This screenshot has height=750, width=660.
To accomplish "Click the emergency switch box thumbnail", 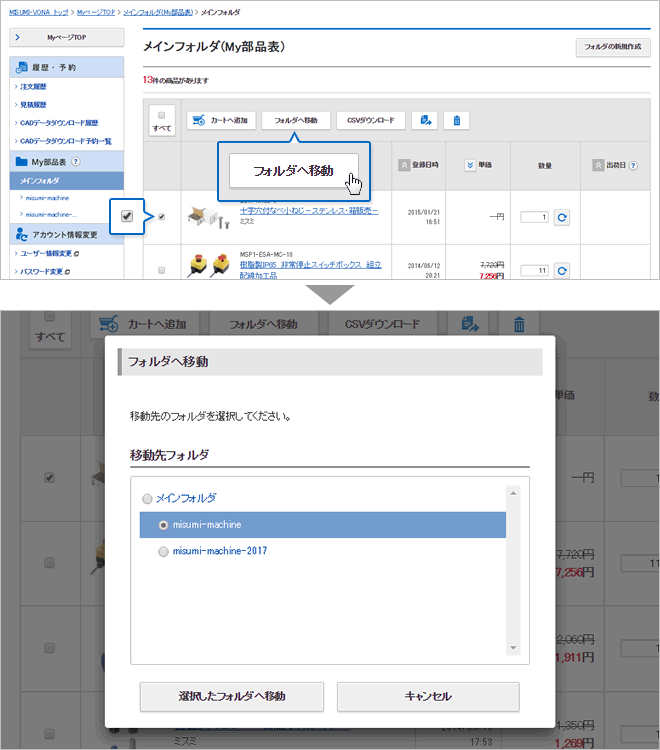I will pyautogui.click(x=206, y=267).
